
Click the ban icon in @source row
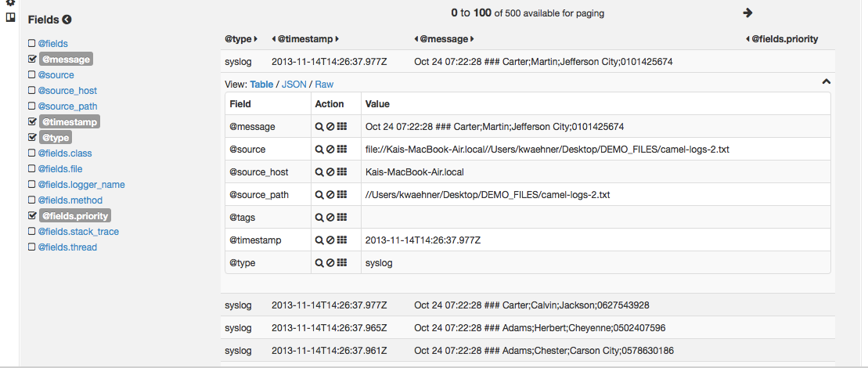click(330, 150)
